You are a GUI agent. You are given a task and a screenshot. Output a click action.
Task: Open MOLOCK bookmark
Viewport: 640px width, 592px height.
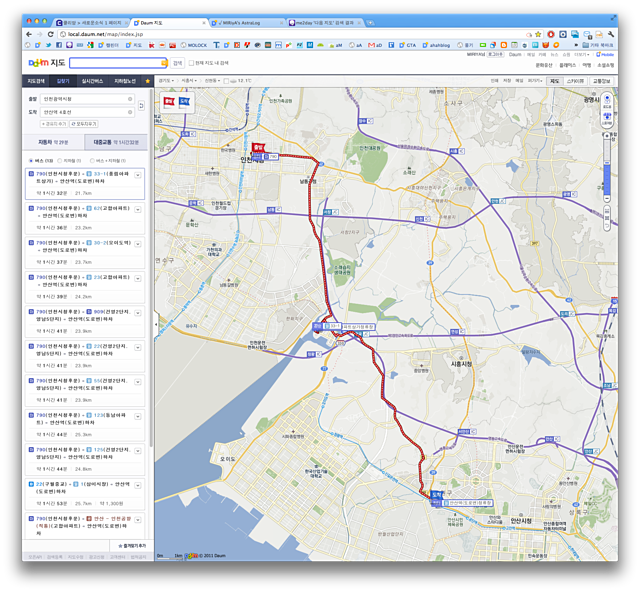(194, 45)
